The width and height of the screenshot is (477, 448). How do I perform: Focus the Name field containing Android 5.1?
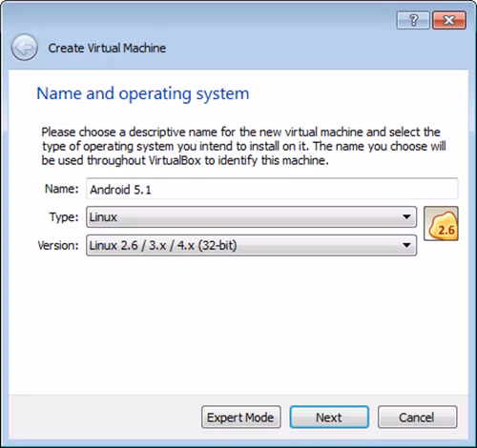272,189
